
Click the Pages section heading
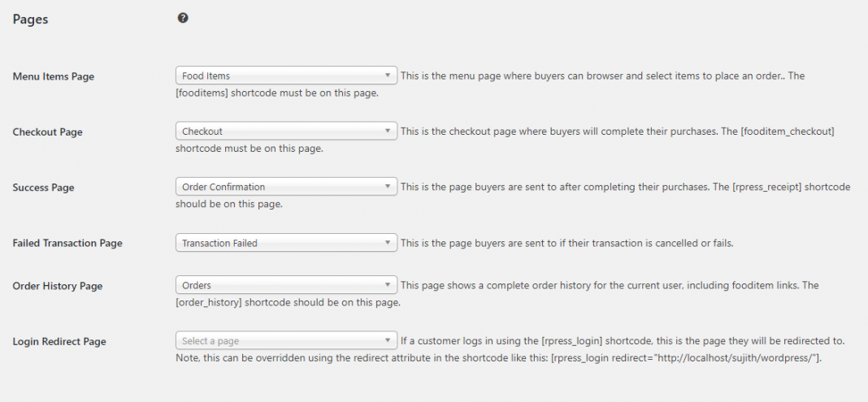[30, 19]
